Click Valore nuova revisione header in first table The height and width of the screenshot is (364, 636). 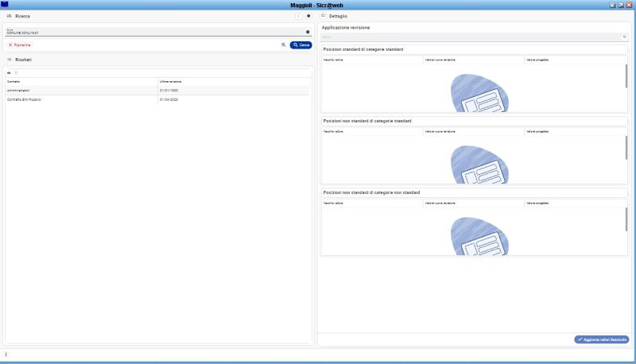473,60
